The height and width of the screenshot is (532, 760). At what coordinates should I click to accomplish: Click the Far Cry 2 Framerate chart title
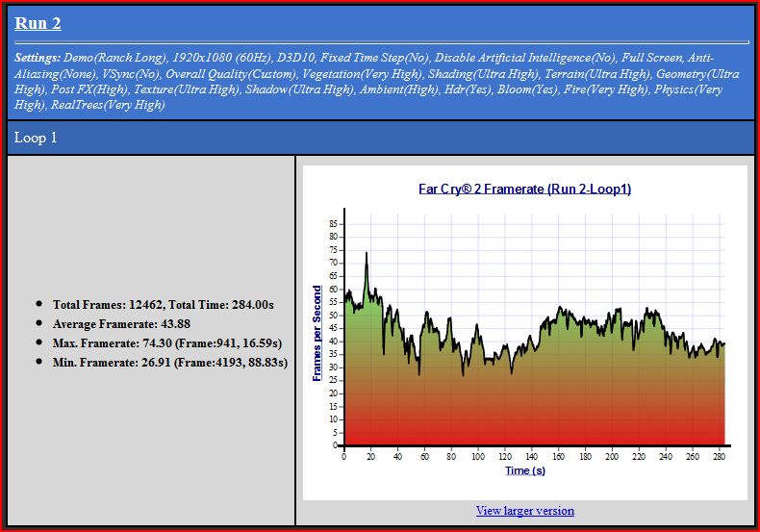point(525,189)
